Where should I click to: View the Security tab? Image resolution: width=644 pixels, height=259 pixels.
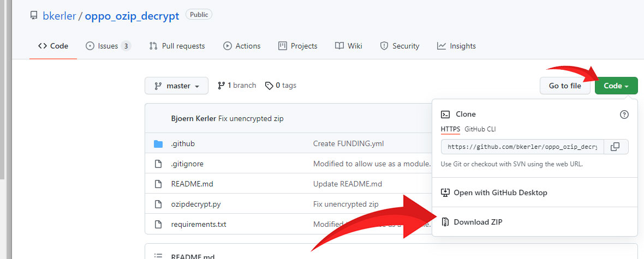[x=399, y=46]
